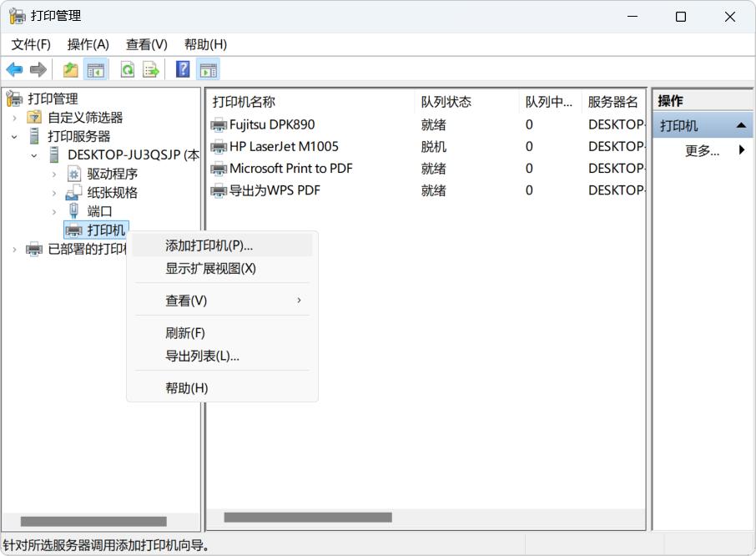Sort by the 队列状态 column header
Viewport: 756px width, 556px height.
[x=446, y=102]
